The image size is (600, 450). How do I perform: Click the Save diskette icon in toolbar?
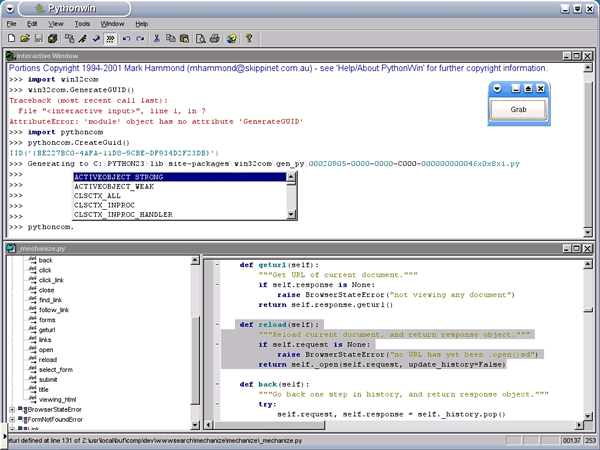[38, 39]
